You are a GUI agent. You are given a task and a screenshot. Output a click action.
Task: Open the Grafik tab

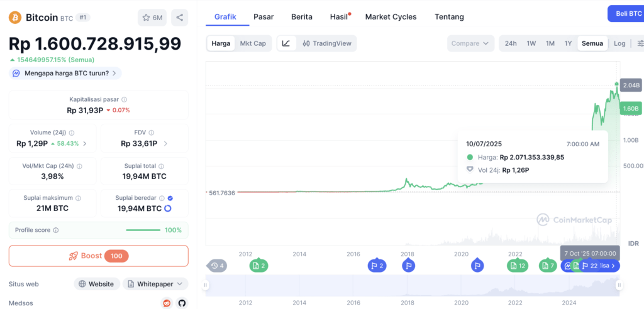tap(225, 17)
